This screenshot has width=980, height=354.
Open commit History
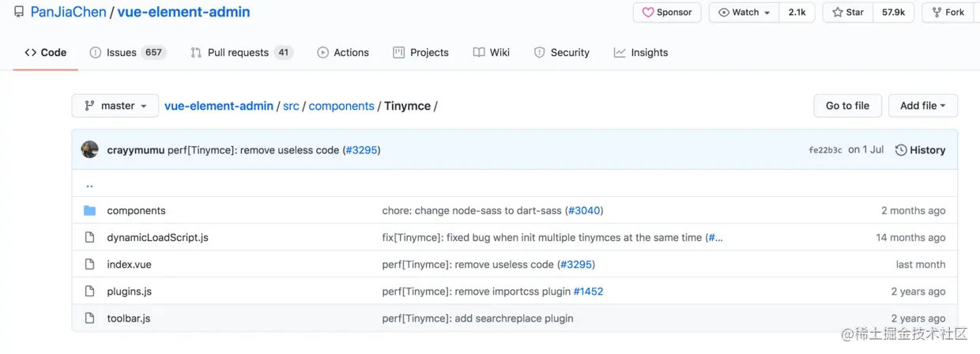click(x=920, y=150)
